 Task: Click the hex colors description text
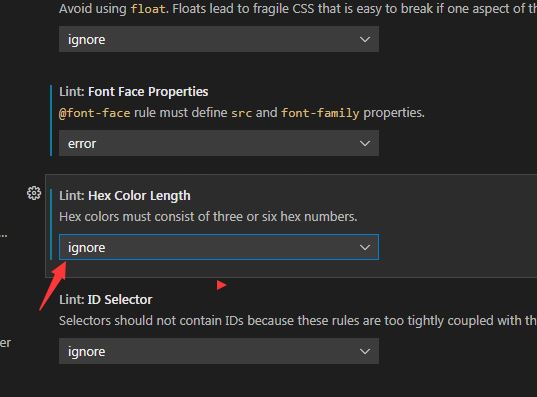coord(208,217)
